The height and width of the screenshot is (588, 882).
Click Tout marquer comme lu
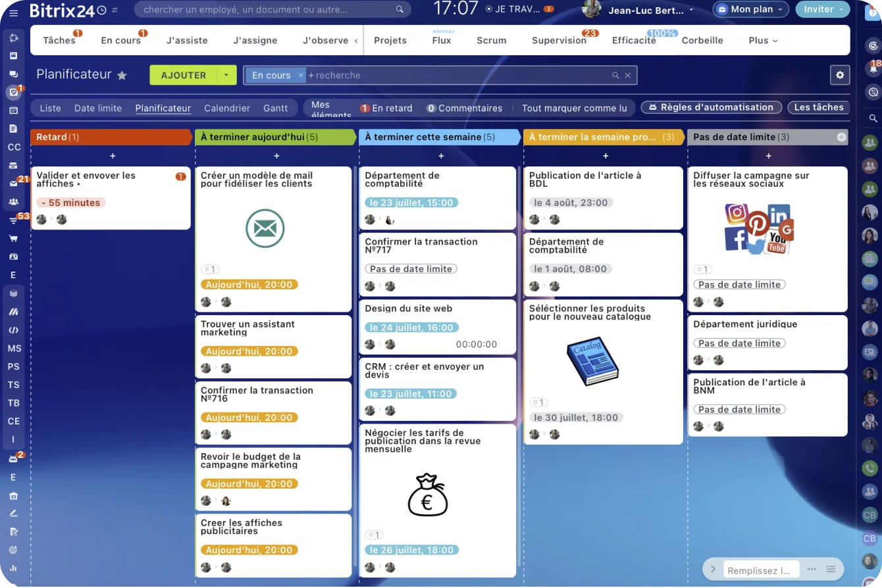click(574, 108)
